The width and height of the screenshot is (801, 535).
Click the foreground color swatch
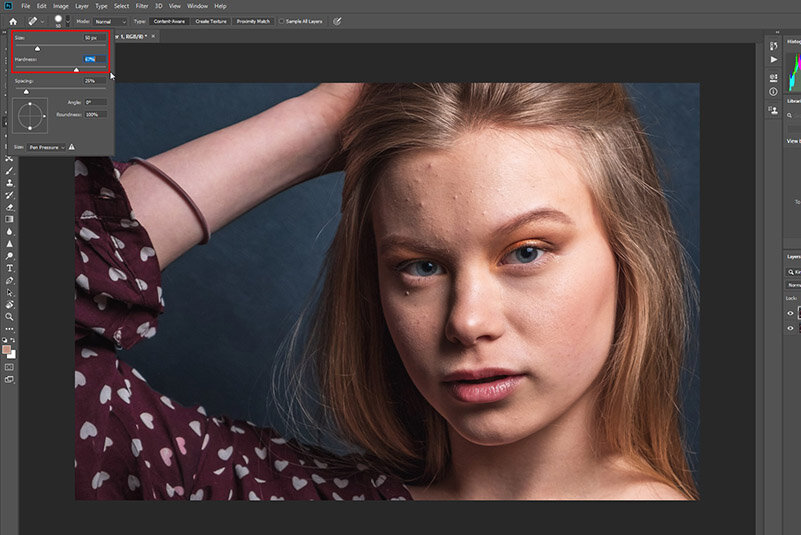pos(7,350)
